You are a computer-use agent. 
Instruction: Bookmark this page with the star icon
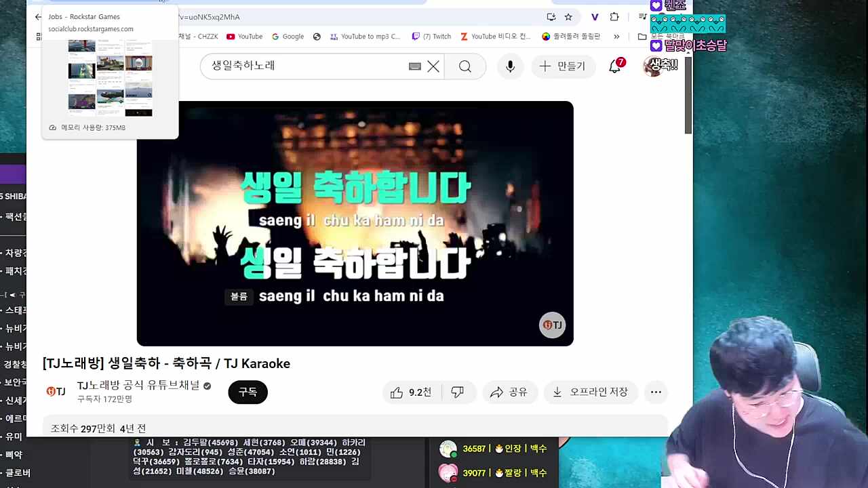[568, 17]
